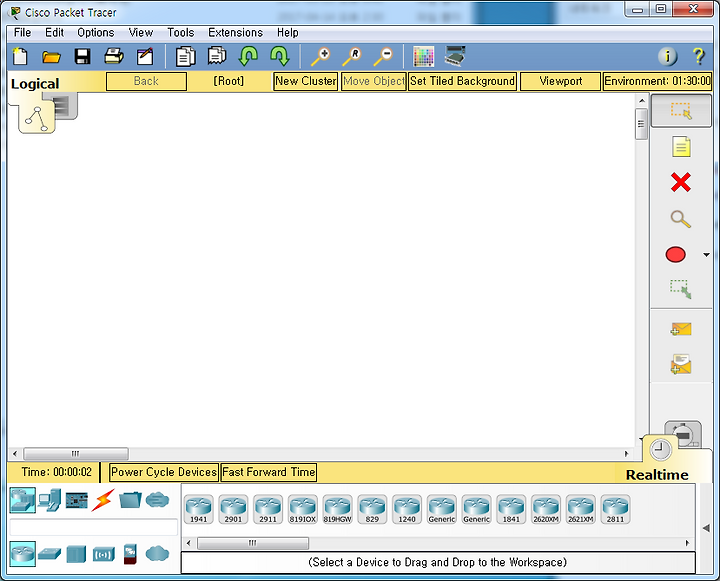The width and height of the screenshot is (720, 581).
Task: Select the Miscellaneous folder category icon
Action: pyautogui.click(x=130, y=500)
